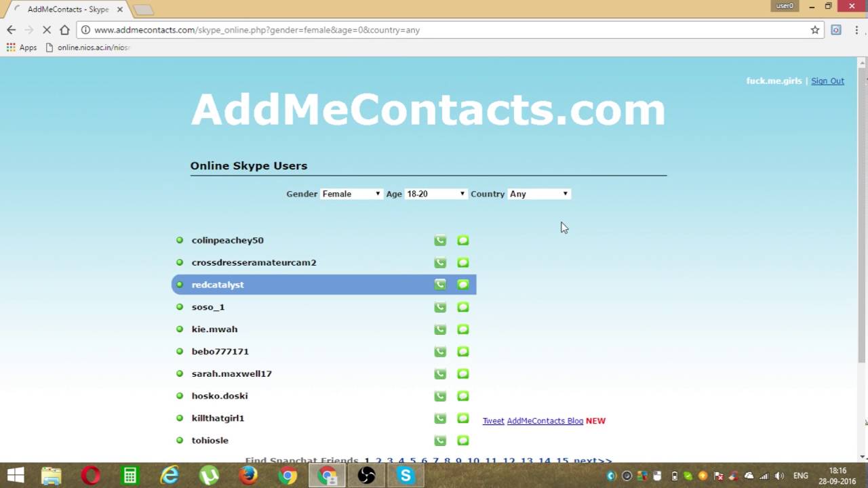Open chat with killthatgirl1
The height and width of the screenshot is (488, 868).
pyautogui.click(x=463, y=418)
